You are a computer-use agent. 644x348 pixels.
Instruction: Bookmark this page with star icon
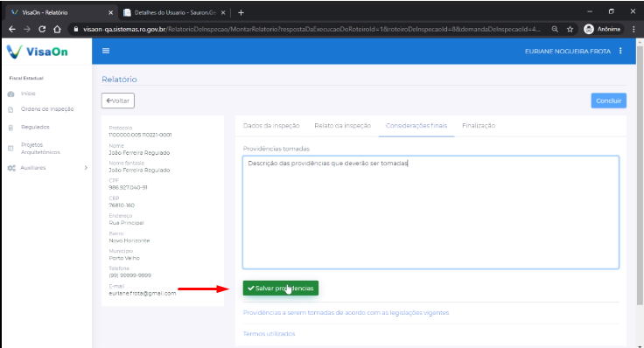570,29
